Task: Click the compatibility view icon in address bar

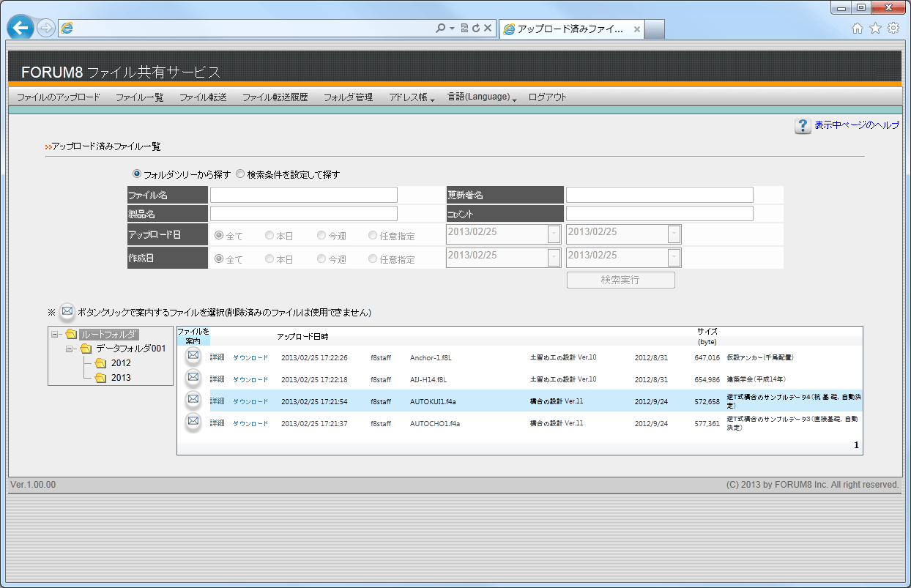Action: (464, 29)
